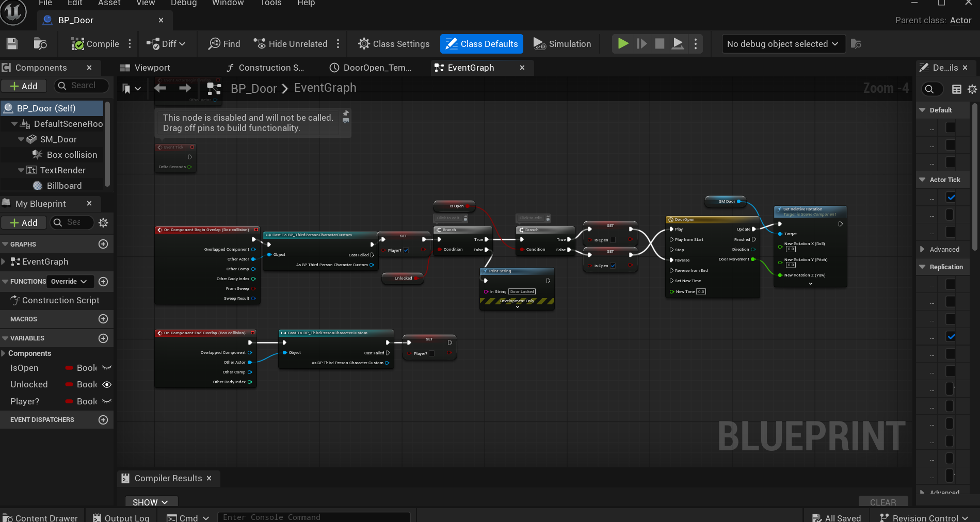Open the debug object selector dropdown
The height and width of the screenshot is (522, 980).
coord(783,44)
